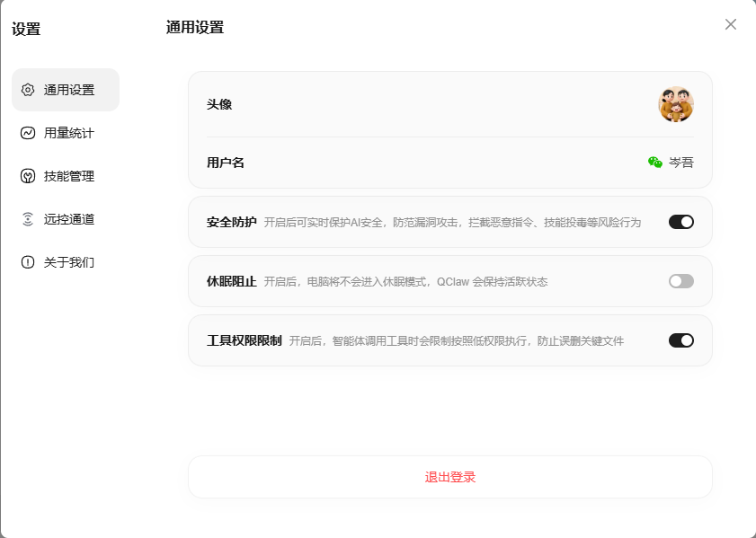Select the 通用设置 sidebar label
Viewport: 756px width, 538px height.
coord(69,90)
